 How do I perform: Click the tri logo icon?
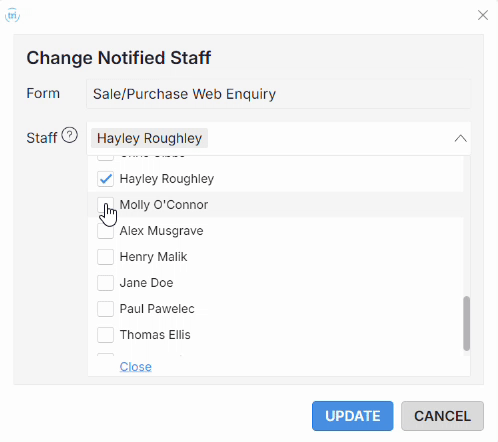tap(12, 15)
